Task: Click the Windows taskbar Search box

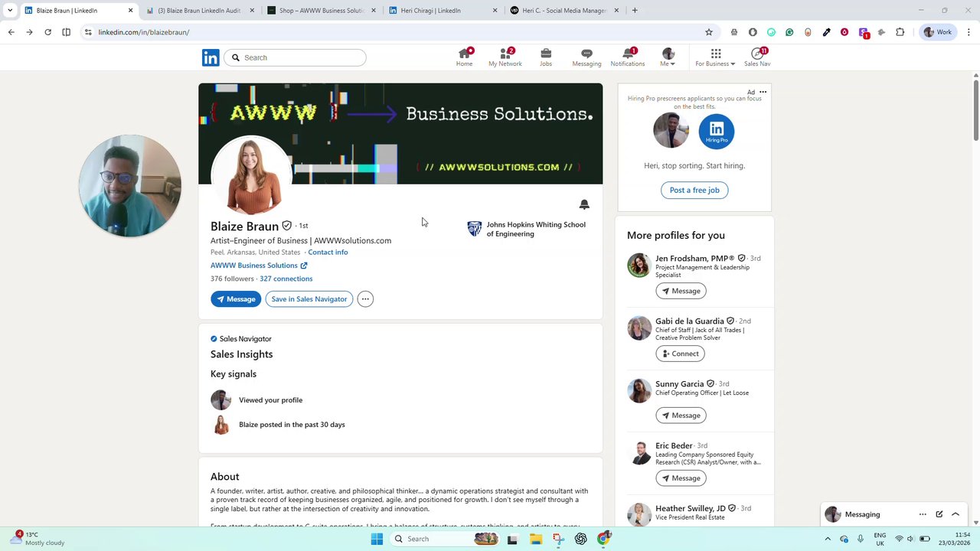Action: tap(444, 539)
